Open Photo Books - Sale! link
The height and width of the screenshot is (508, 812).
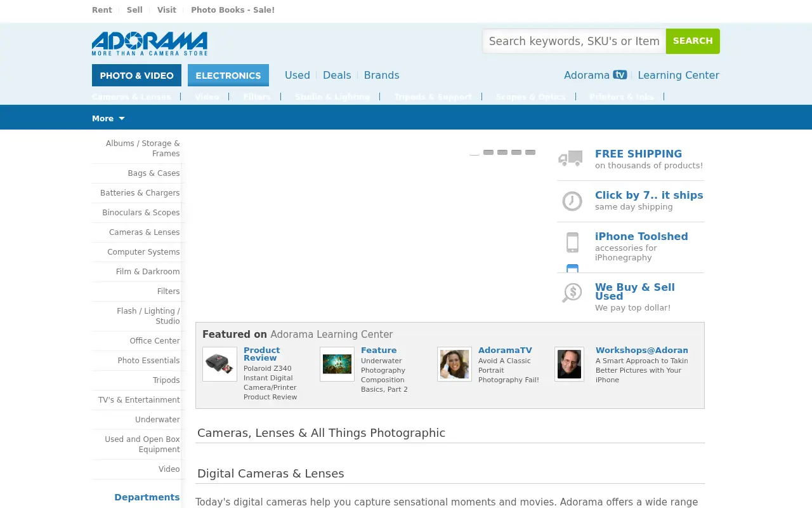233,10
